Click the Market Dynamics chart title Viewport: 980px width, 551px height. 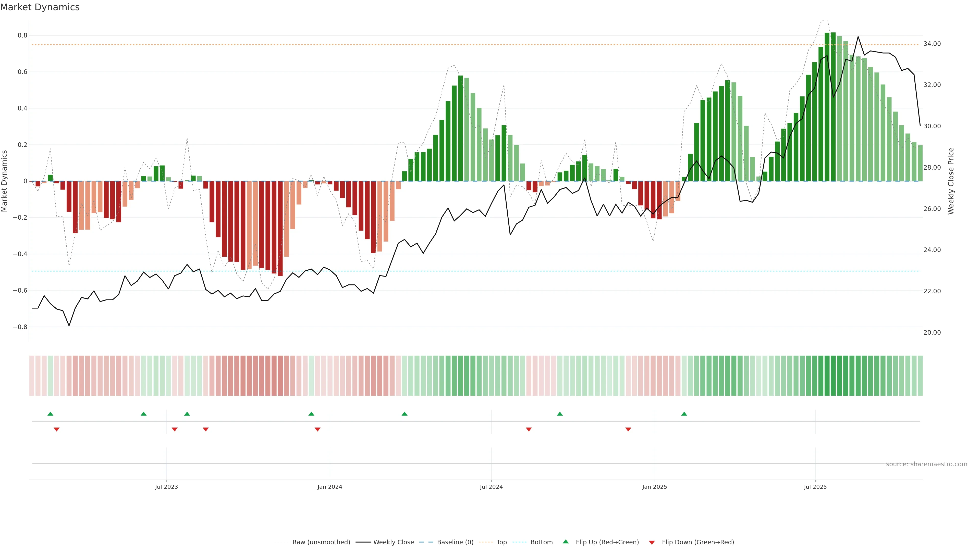pos(40,7)
